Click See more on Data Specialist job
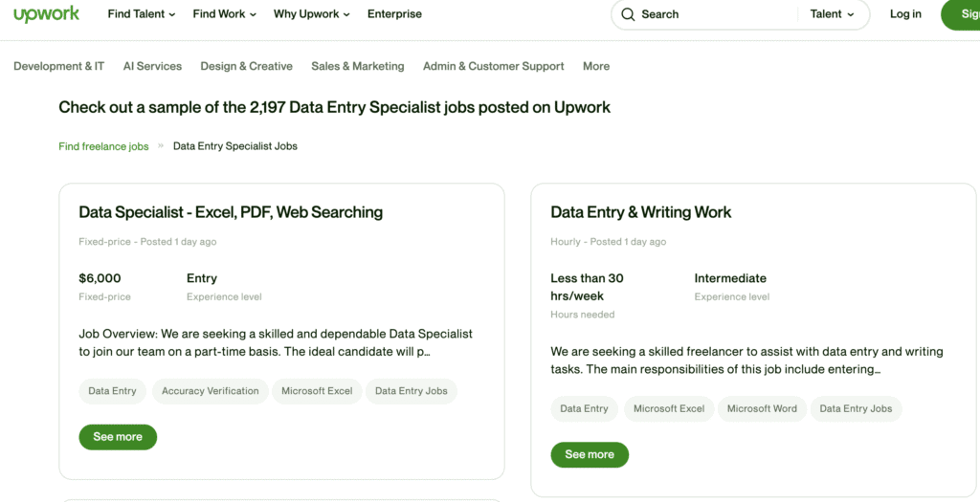Screen dimensions: 980x502 pyautogui.click(x=118, y=437)
